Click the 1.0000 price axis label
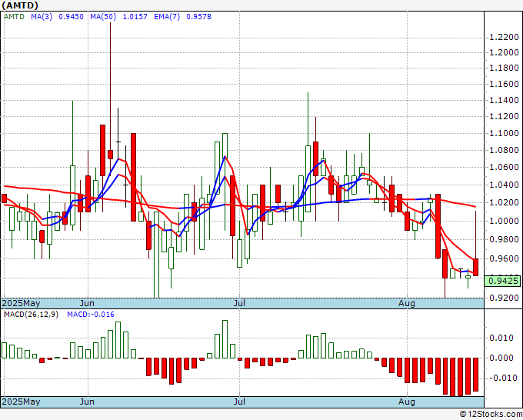Viewport: 523px width, 420px height. click(504, 221)
